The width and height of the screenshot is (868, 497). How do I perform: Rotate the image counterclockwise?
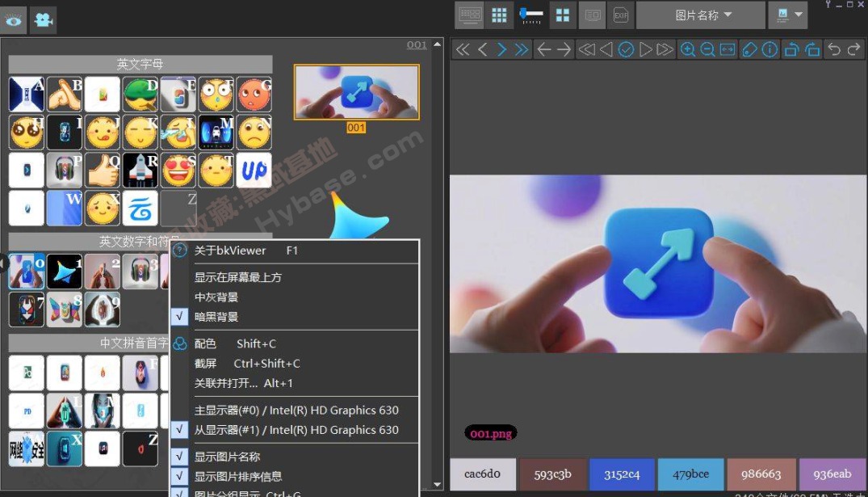791,49
